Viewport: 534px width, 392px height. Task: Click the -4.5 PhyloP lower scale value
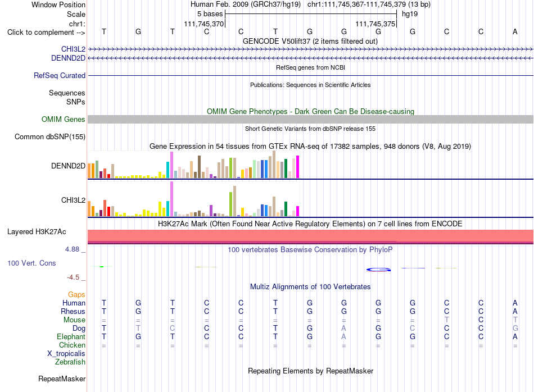coord(73,277)
